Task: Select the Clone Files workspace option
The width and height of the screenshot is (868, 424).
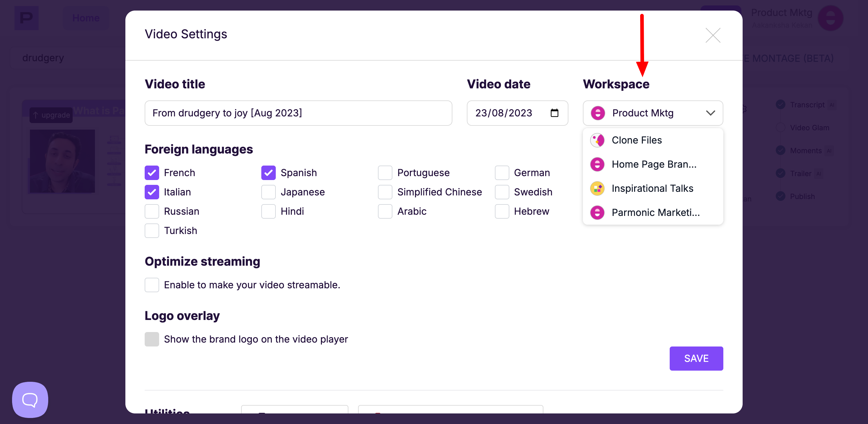Action: (x=637, y=140)
